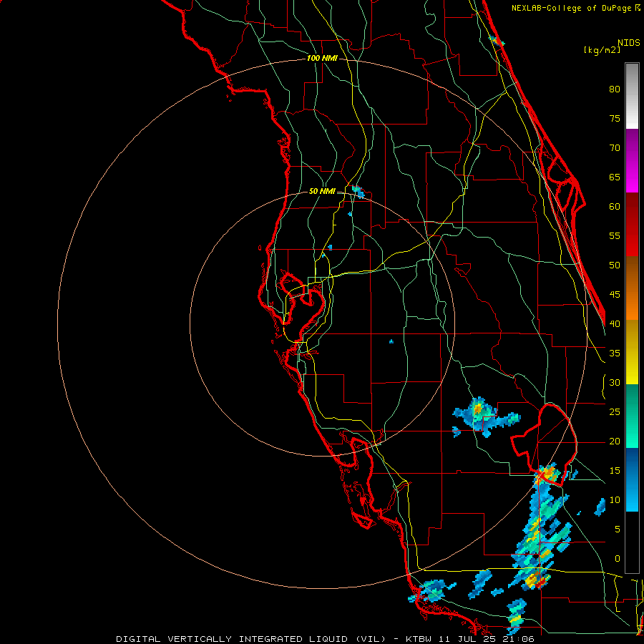Viewport: 644px width, 644px height.
Task: Click the 0 value on the color scale
Action: (618, 559)
